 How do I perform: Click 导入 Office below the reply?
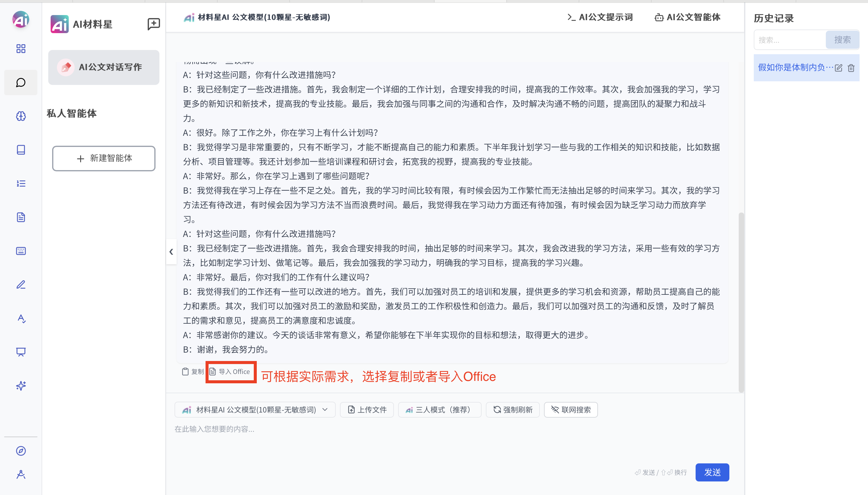click(x=230, y=372)
